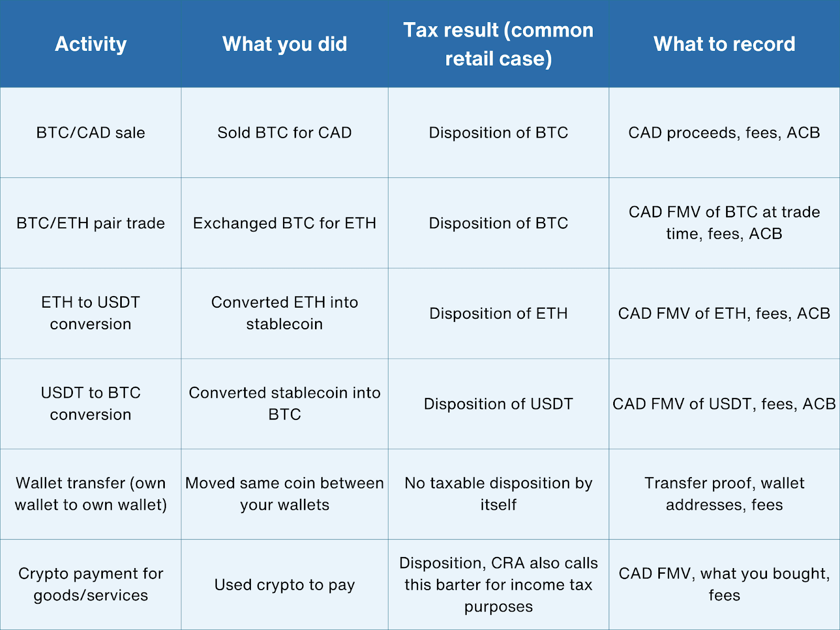Click the "CAD FMV of USDT, fees, ACB" cell

(724, 404)
